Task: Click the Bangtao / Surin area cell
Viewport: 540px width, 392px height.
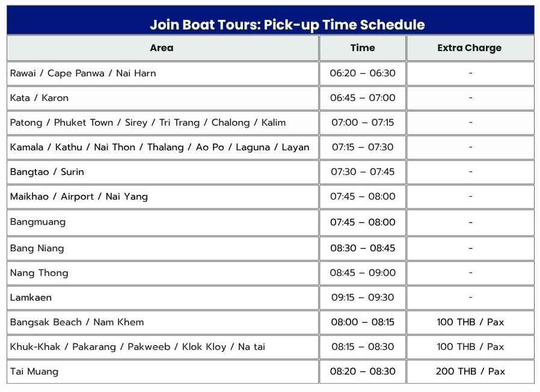Action: (x=47, y=172)
